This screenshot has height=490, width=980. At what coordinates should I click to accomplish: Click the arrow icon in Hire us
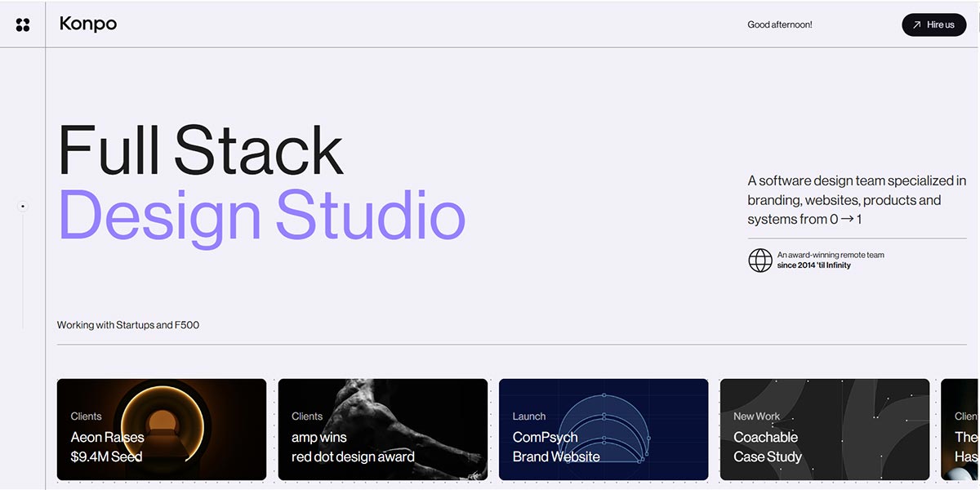coord(917,25)
